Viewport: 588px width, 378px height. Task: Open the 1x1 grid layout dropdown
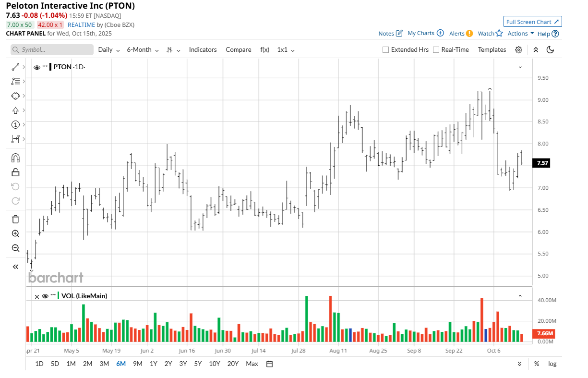tap(286, 49)
